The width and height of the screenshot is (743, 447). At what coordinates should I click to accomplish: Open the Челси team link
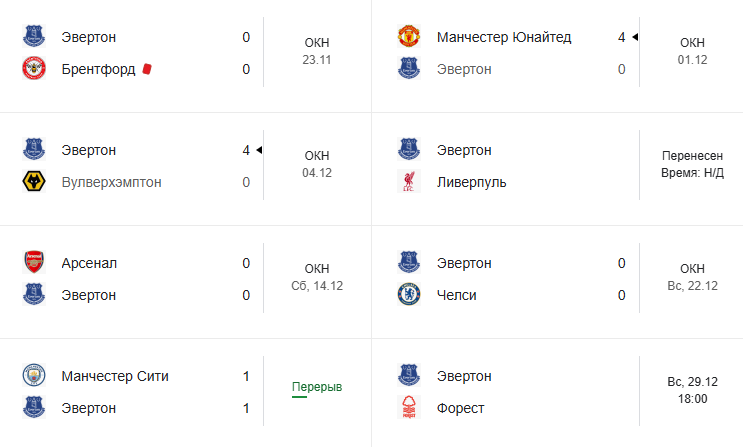[456, 295]
